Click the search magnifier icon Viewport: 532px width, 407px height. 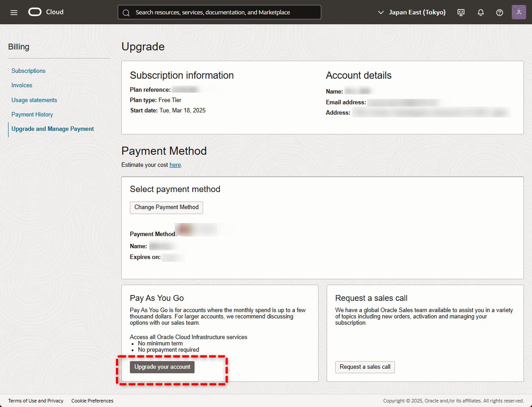point(126,13)
